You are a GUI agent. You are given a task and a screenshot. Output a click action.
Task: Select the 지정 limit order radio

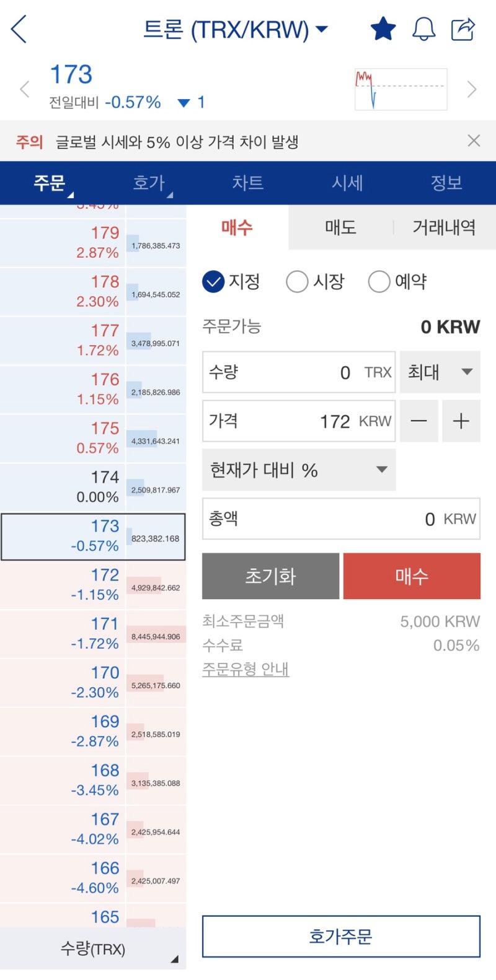click(x=213, y=282)
